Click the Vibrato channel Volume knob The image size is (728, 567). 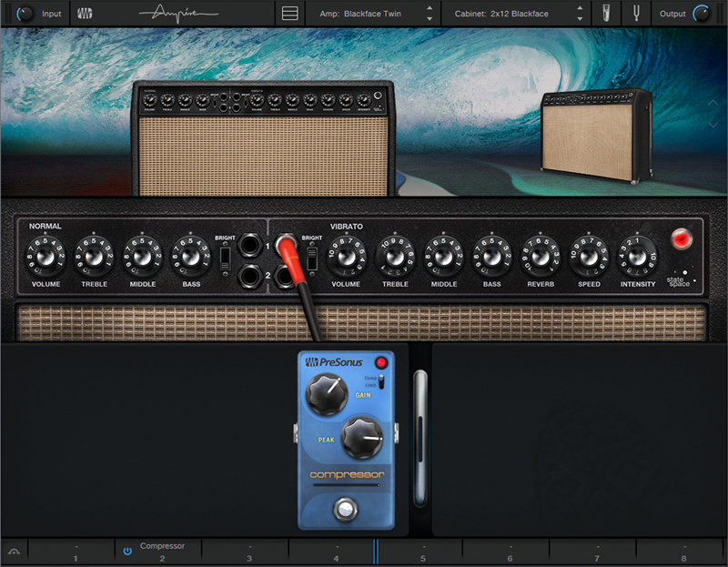click(347, 257)
